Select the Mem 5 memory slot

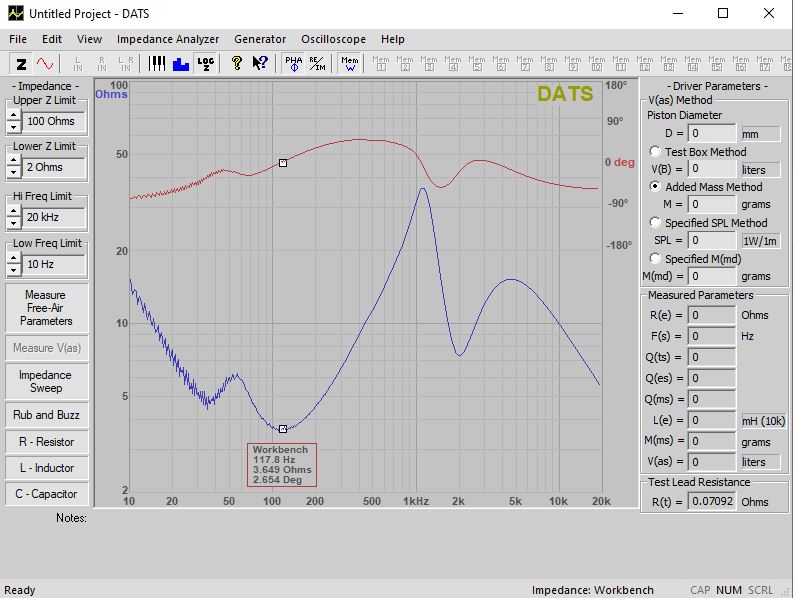477,64
